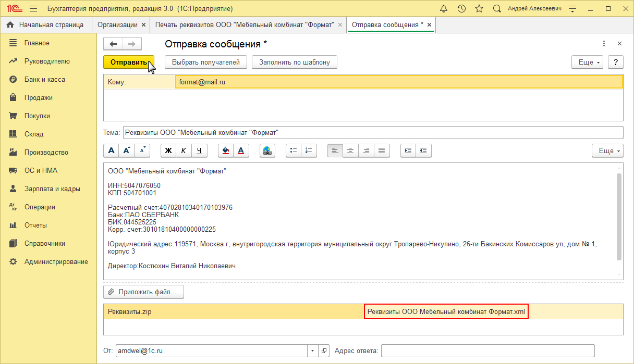The image size is (634, 364).
Task: Open text color picker
Action: (x=241, y=150)
